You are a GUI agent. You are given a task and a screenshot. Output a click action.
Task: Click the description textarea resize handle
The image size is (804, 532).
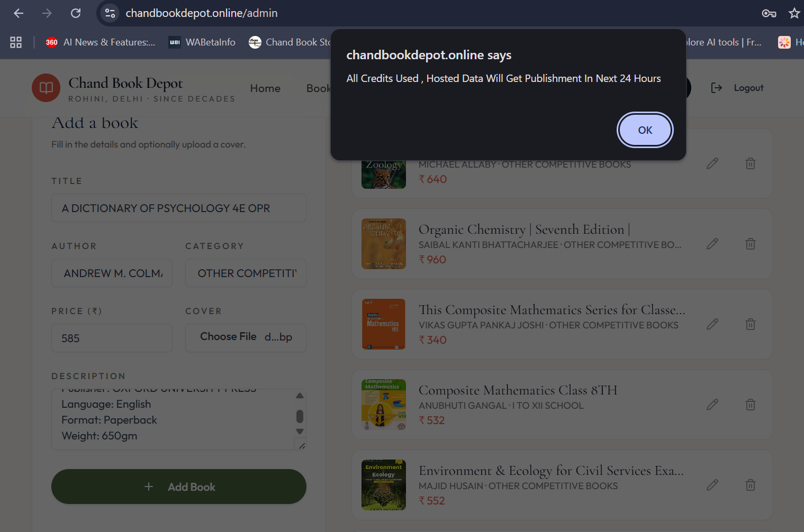pos(301,445)
